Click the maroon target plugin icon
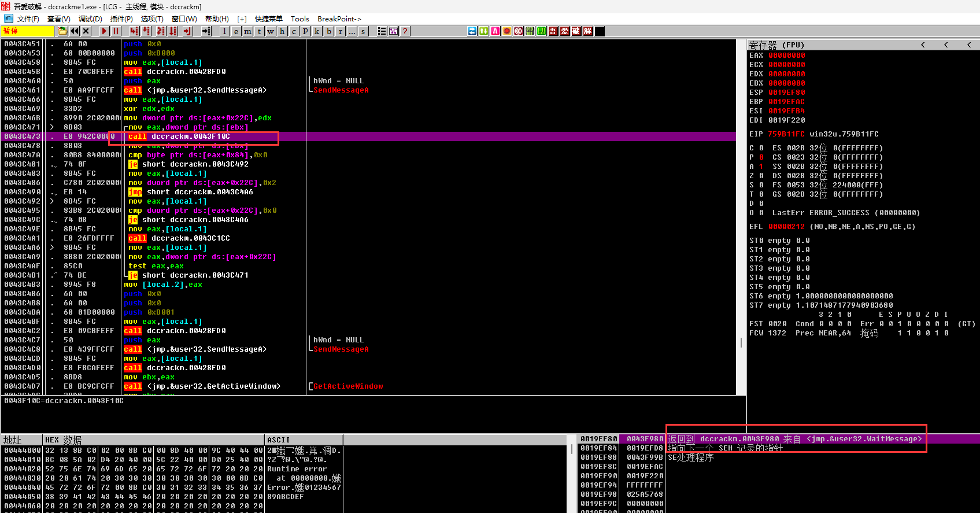 (518, 31)
